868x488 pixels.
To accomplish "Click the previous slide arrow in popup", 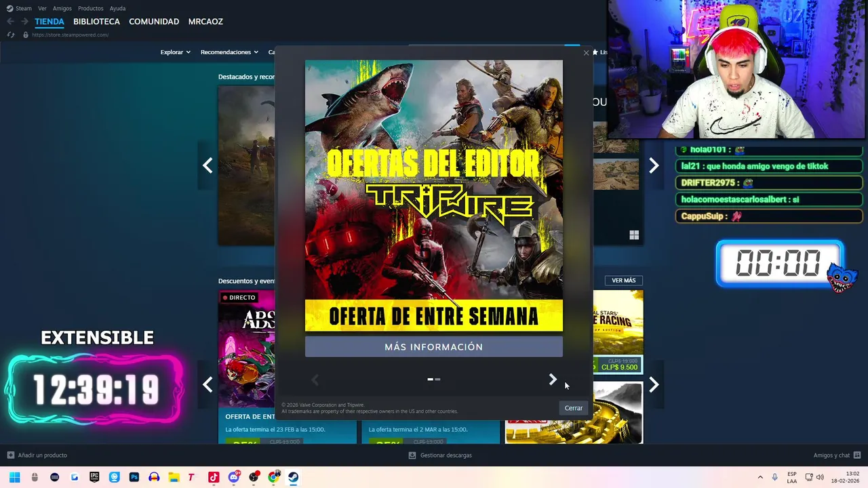I will pyautogui.click(x=315, y=380).
